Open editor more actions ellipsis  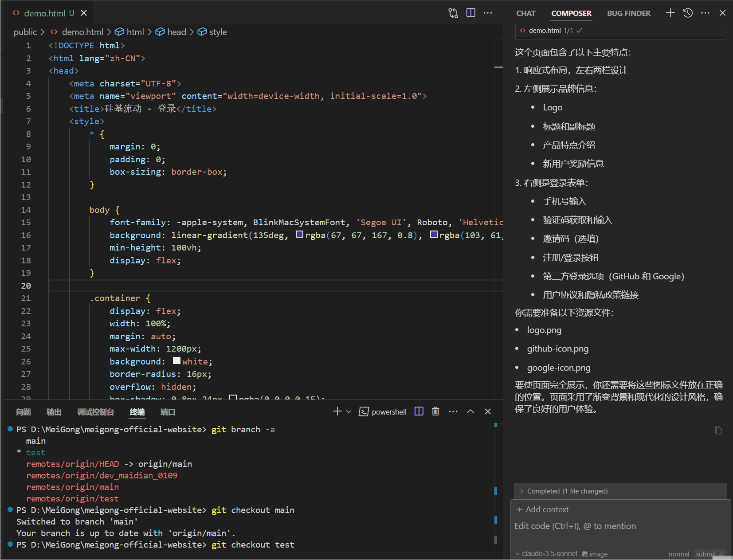point(488,13)
